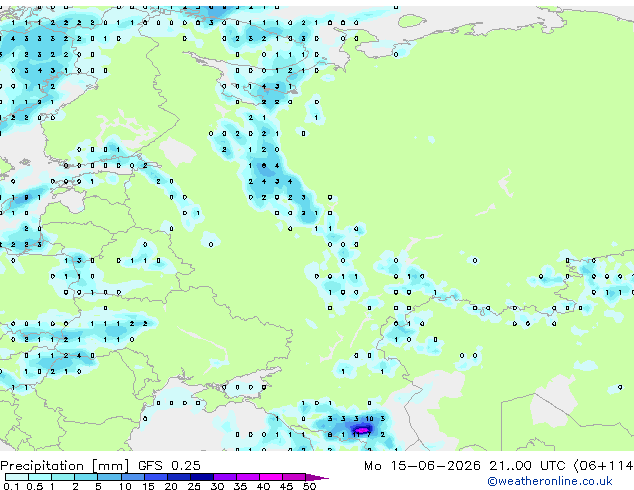Screen dimensions: 634x490
Task: Select the 45–50 mm legend color swatch
Action: tap(294, 477)
